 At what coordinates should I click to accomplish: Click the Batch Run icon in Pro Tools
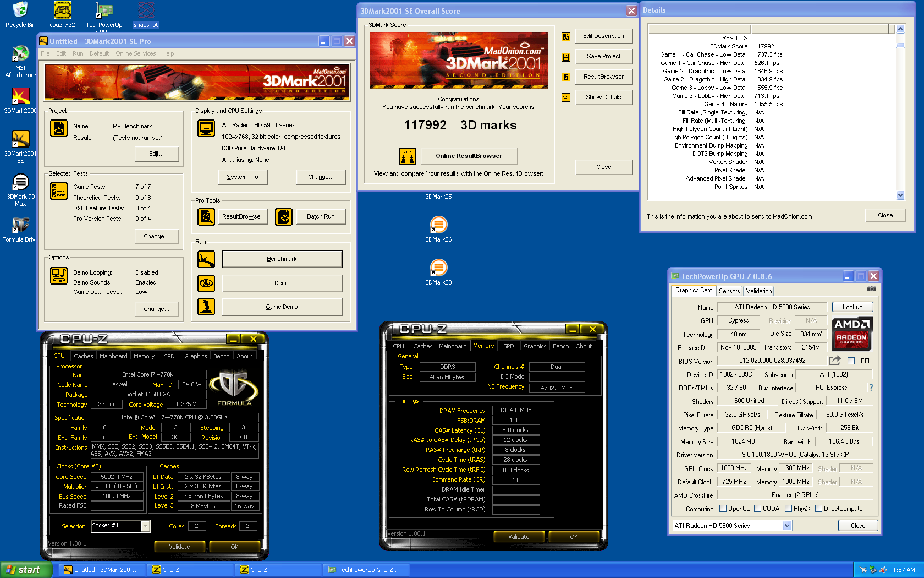pos(284,217)
